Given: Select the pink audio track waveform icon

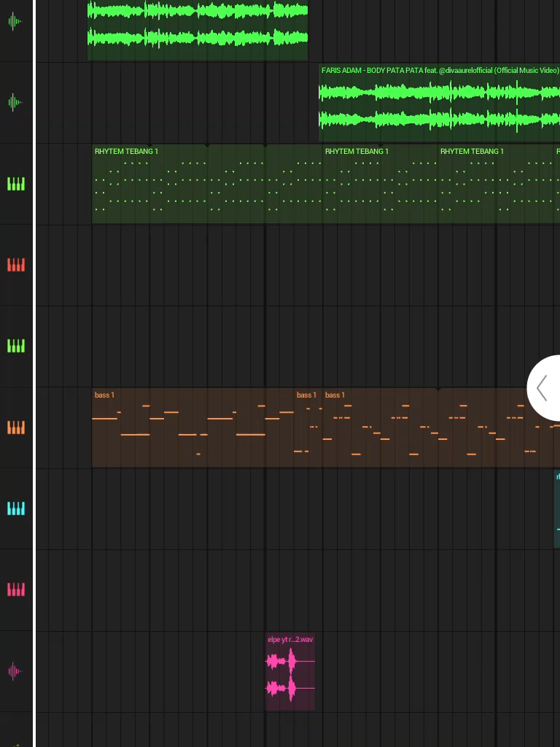Looking at the screenshot, I should [15, 671].
